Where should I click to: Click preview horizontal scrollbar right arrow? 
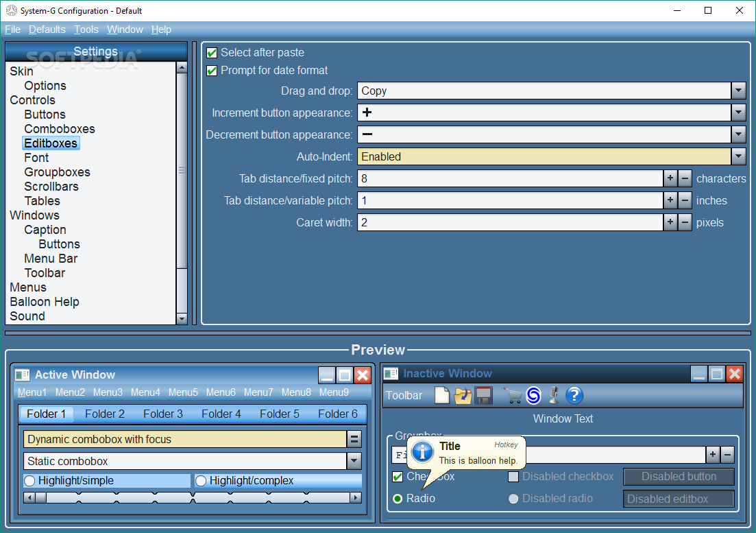point(356,497)
